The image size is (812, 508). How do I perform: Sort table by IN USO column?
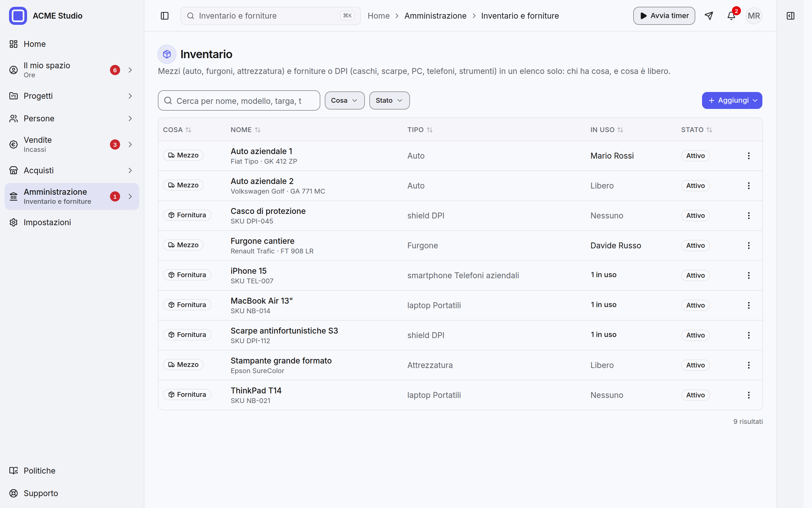607,130
